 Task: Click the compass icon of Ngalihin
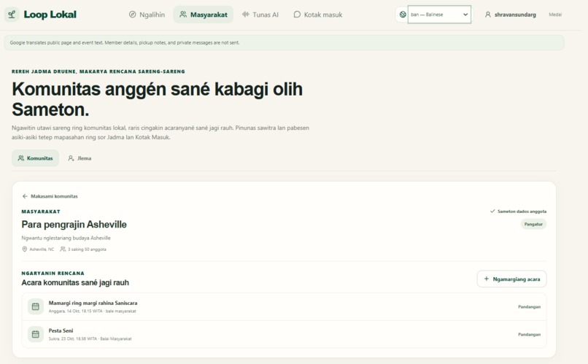pos(132,15)
